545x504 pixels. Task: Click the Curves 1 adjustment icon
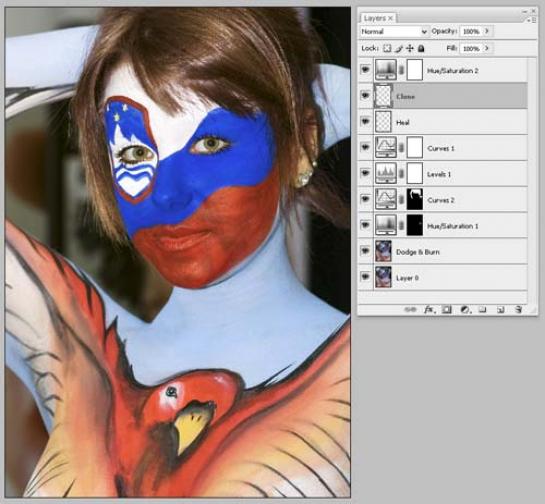click(x=386, y=147)
